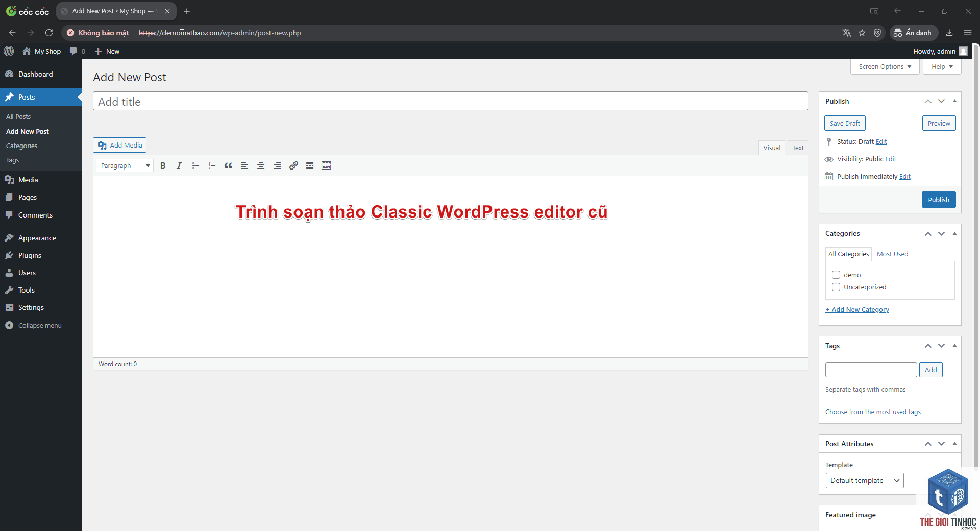Edit the Publish immediately date
Image resolution: width=980 pixels, height=531 pixels.
pyautogui.click(x=905, y=176)
